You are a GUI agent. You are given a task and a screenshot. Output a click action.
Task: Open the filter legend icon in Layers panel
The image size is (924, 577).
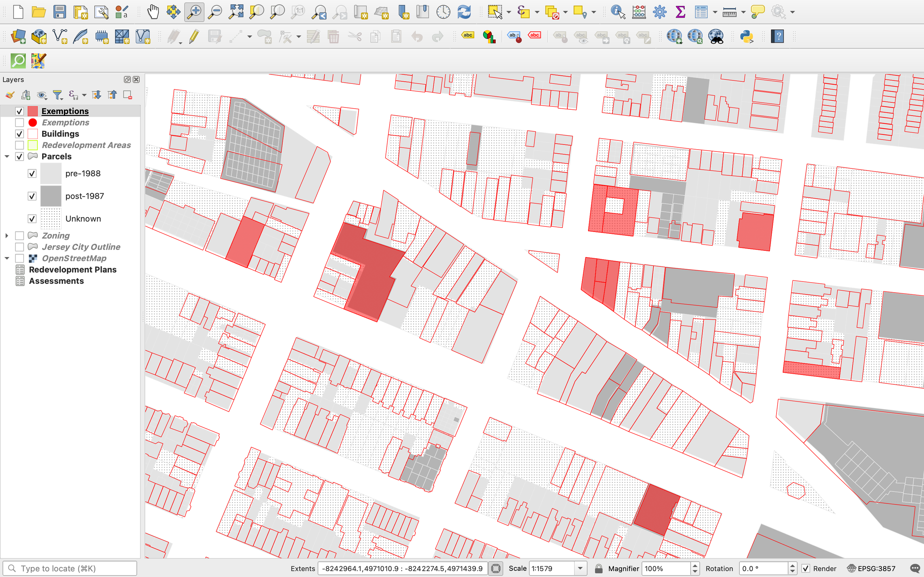(x=57, y=95)
